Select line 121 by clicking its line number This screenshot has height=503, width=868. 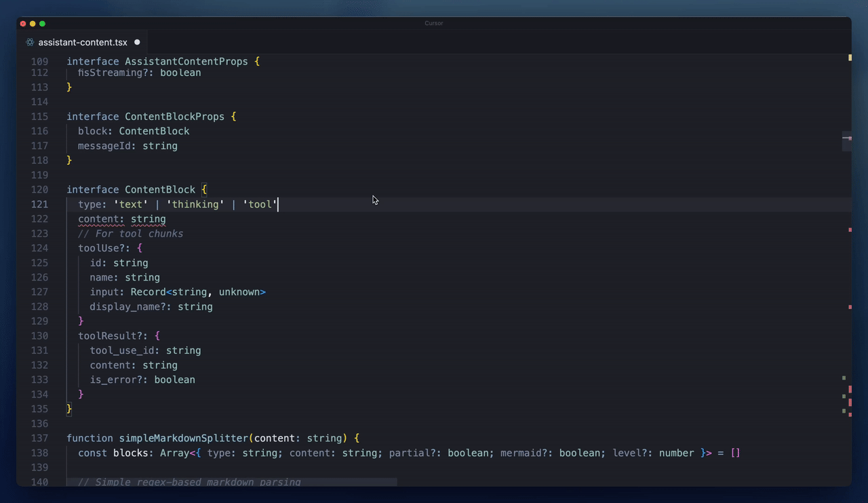pyautogui.click(x=39, y=204)
